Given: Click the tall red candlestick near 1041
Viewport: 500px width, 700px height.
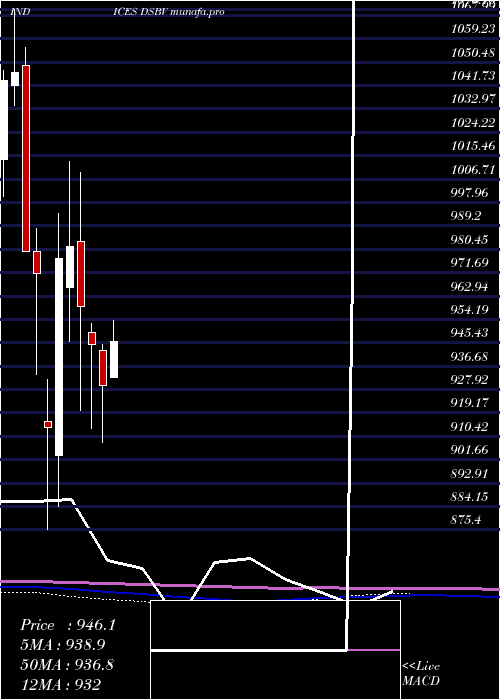Looking at the screenshot, I should (26, 158).
